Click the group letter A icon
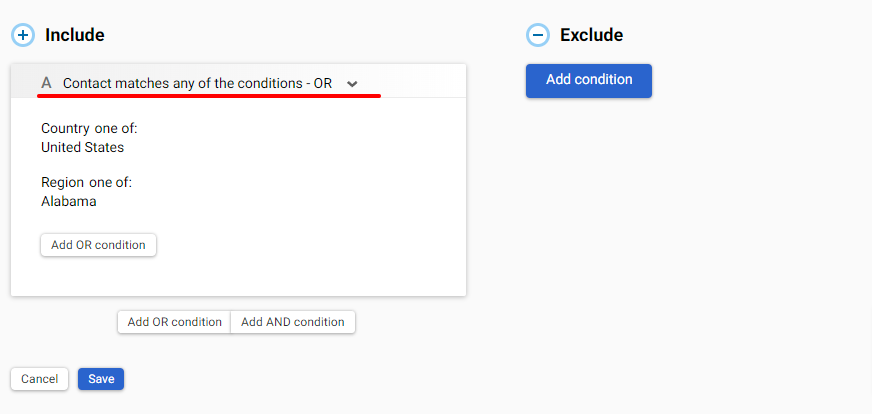 click(x=46, y=83)
